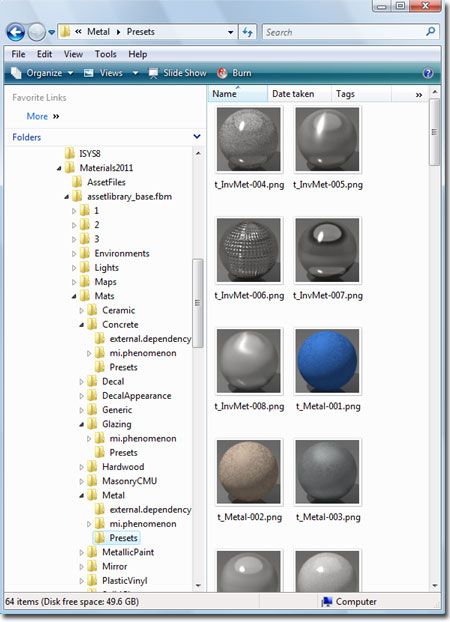
Task: Click the search magnifier icon
Action: click(x=431, y=32)
